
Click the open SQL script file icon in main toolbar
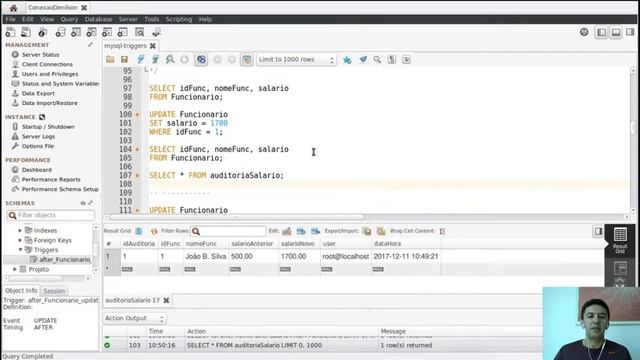(x=26, y=32)
